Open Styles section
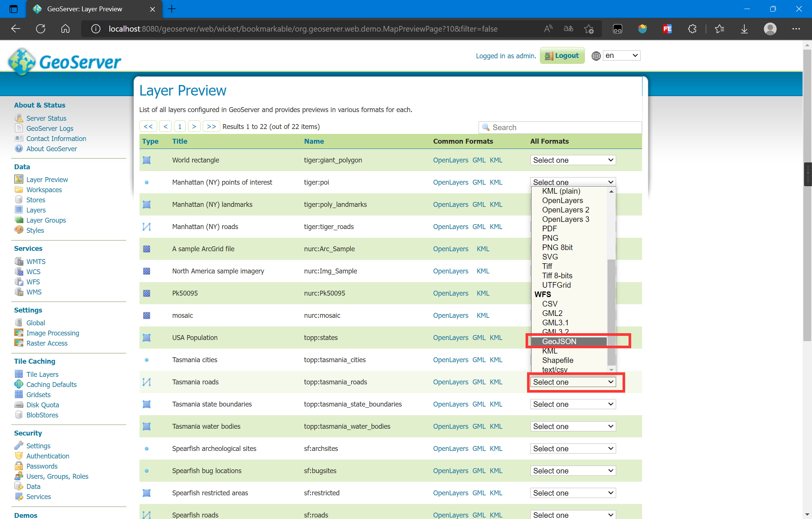 (35, 230)
